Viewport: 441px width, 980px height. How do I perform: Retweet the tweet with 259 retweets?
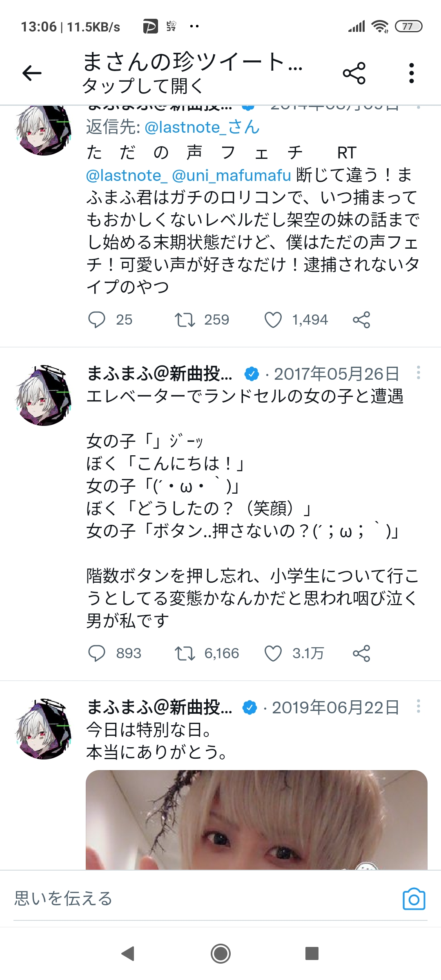185,320
